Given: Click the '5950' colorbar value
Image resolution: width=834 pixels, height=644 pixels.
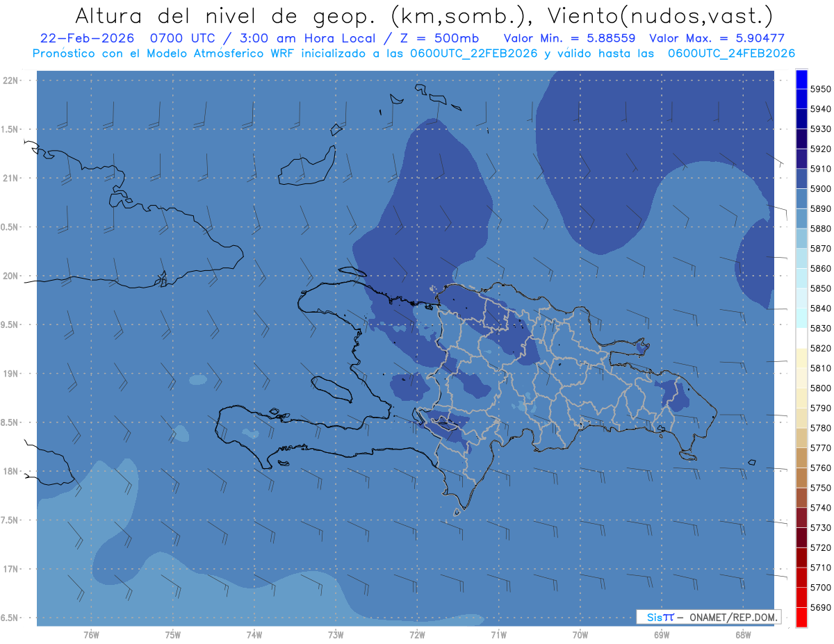Looking at the screenshot, I should coord(821,89).
